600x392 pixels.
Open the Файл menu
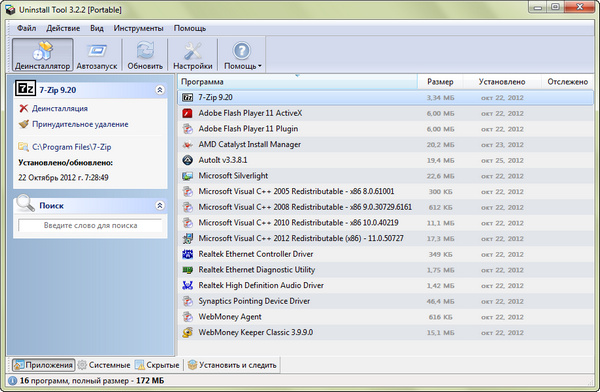[26, 28]
